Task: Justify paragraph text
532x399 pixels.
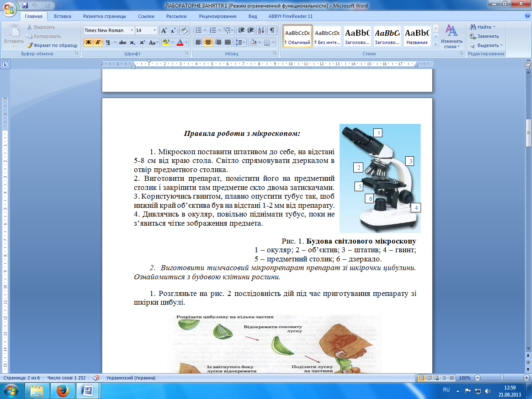Action: click(x=228, y=42)
